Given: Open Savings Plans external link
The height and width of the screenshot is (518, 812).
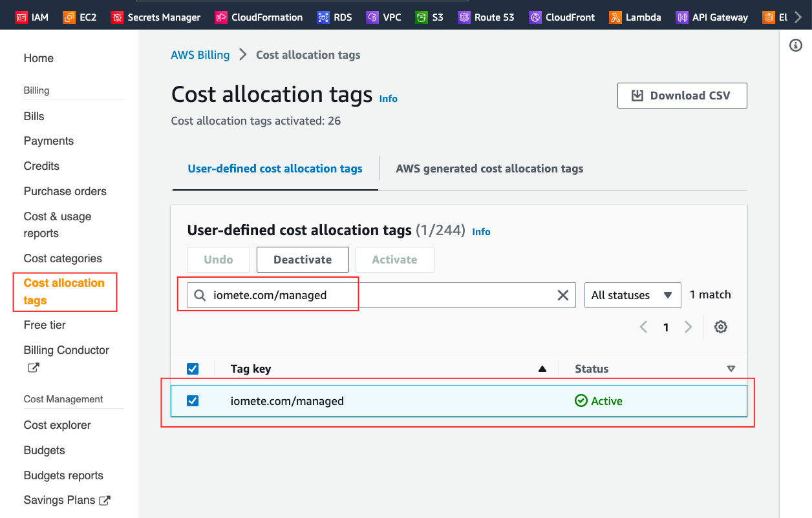Looking at the screenshot, I should pos(67,500).
